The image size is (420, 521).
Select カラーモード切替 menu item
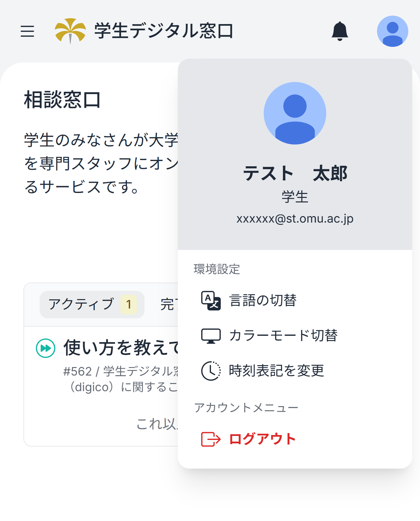pos(283,336)
